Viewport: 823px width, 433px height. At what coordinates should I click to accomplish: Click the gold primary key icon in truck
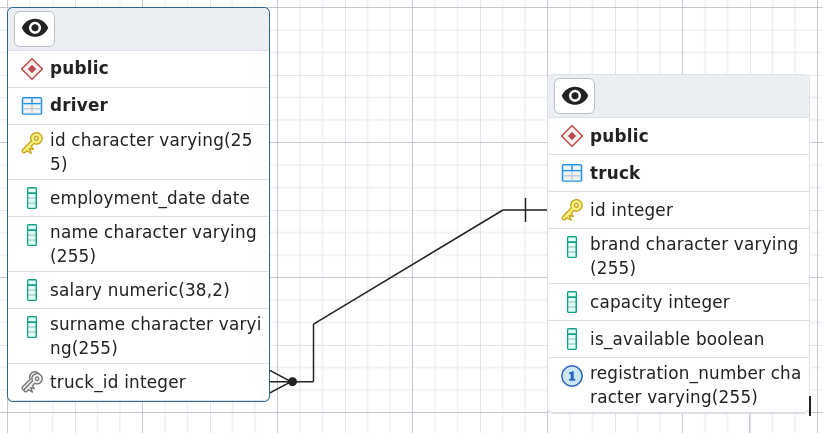pyautogui.click(x=572, y=210)
